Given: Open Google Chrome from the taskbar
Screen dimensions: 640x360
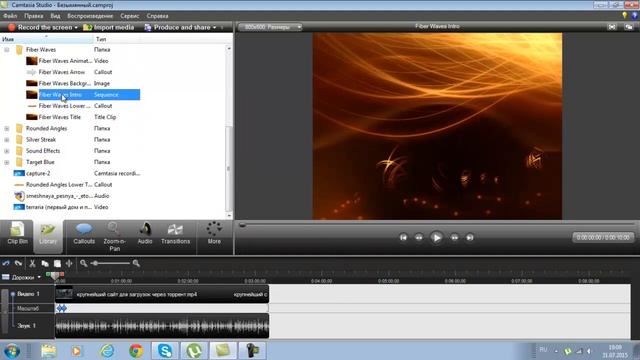Looking at the screenshot, I should tap(136, 351).
